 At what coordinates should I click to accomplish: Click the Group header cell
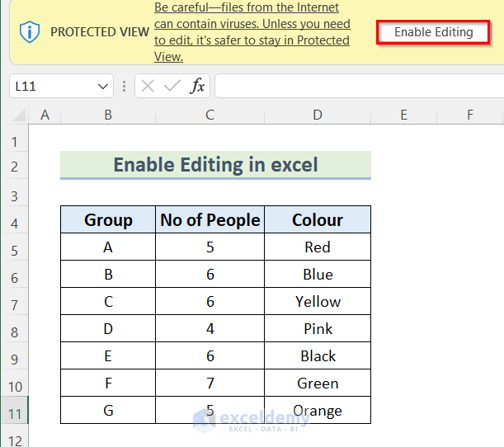point(108,220)
